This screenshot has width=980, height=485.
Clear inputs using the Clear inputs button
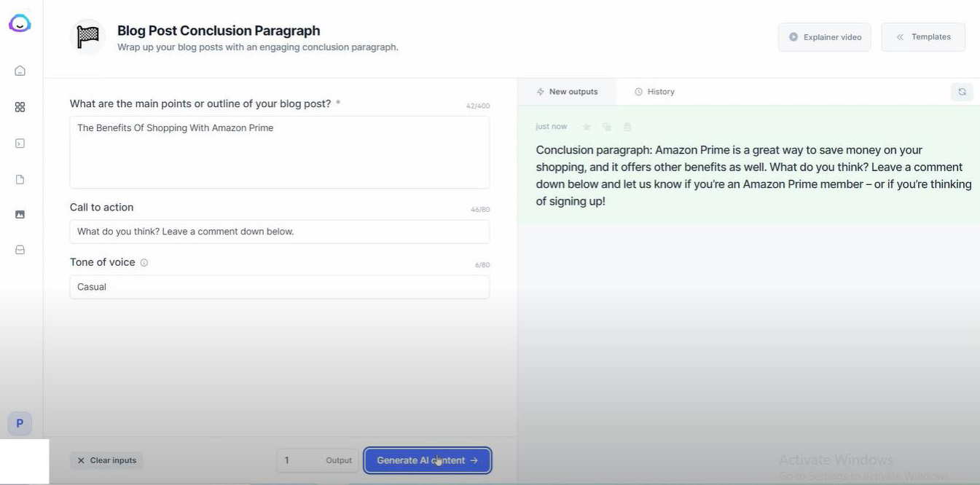[x=106, y=460]
